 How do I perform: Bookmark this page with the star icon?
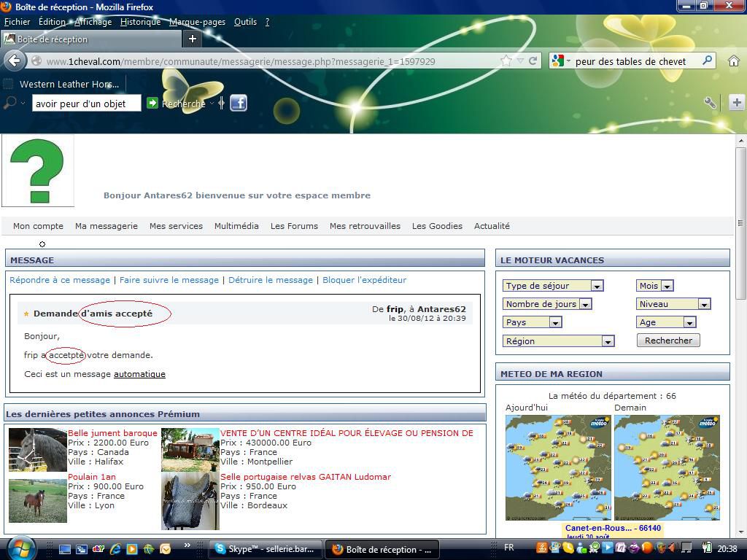506,61
